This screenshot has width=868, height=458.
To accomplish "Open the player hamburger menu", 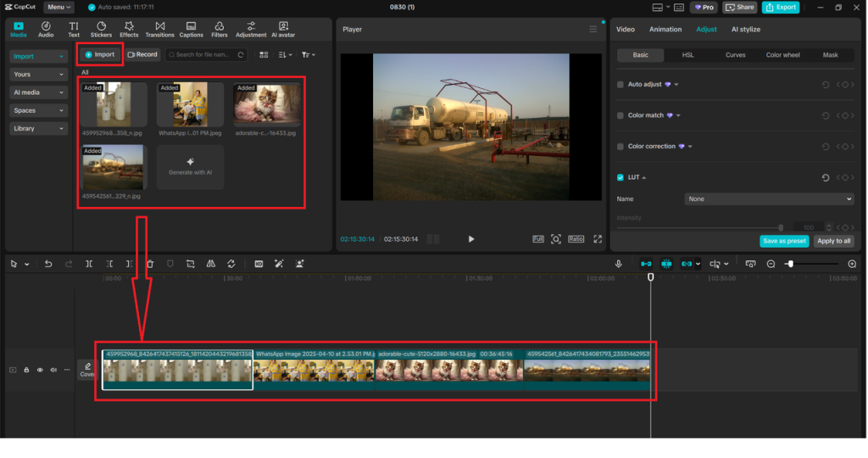I will [593, 30].
